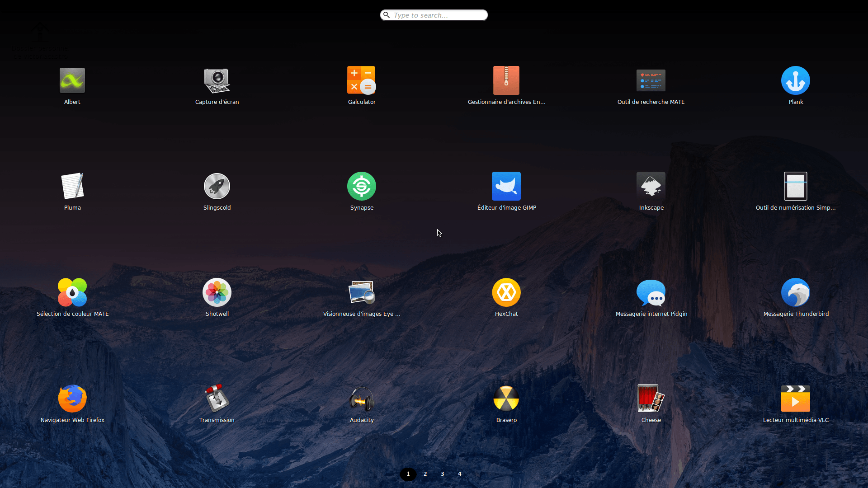868x488 pixels.
Task: Launch Outil de recherche MATE
Action: click(x=651, y=80)
